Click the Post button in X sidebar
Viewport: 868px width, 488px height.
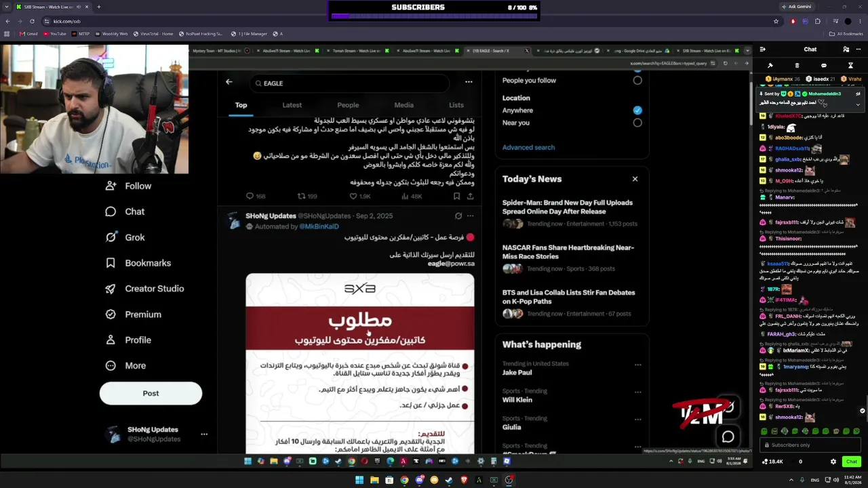point(151,393)
